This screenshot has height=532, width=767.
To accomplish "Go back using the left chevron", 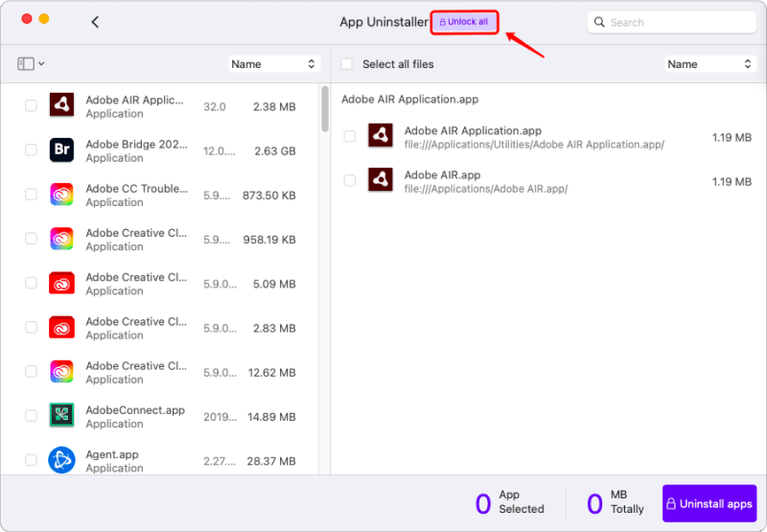I will tap(95, 22).
